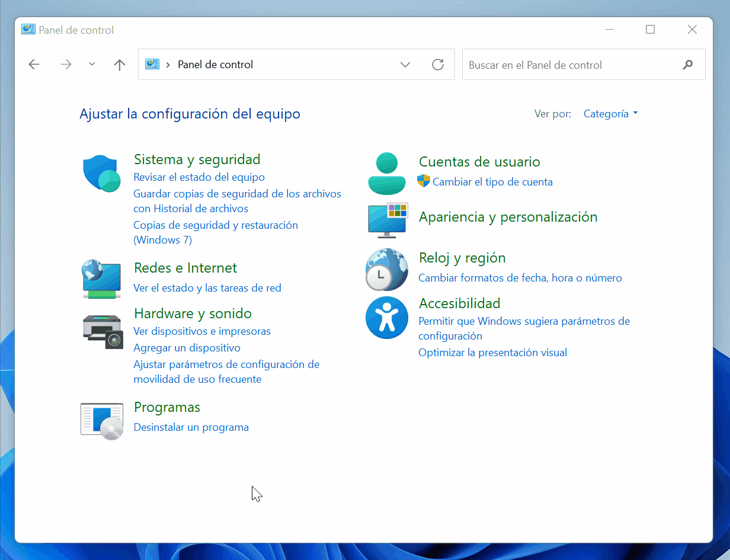This screenshot has width=730, height=560.
Task: Click Cambiar el tipo de cuenta
Action: click(x=492, y=182)
